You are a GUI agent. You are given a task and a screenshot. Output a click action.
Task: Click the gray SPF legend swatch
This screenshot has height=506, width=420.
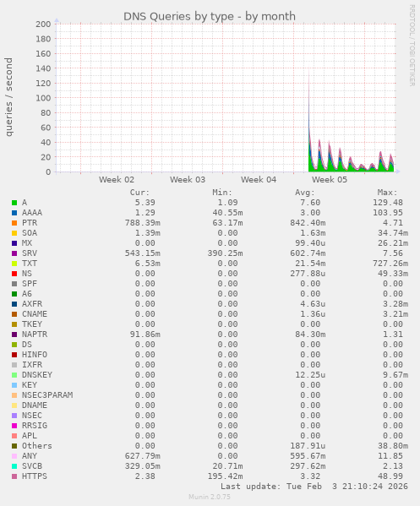(x=14, y=284)
